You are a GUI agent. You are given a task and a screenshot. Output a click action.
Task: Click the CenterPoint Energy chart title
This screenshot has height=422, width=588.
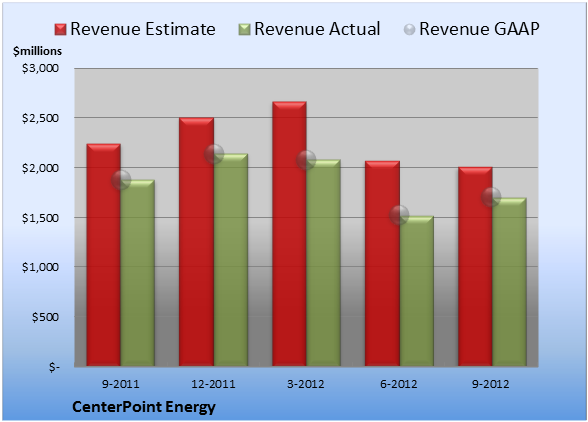[144, 407]
